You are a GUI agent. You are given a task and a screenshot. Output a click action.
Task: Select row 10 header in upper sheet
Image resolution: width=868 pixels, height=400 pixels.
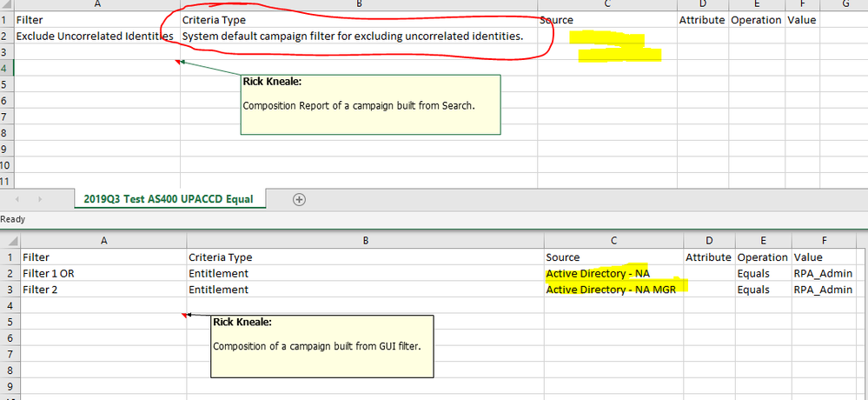point(5,164)
